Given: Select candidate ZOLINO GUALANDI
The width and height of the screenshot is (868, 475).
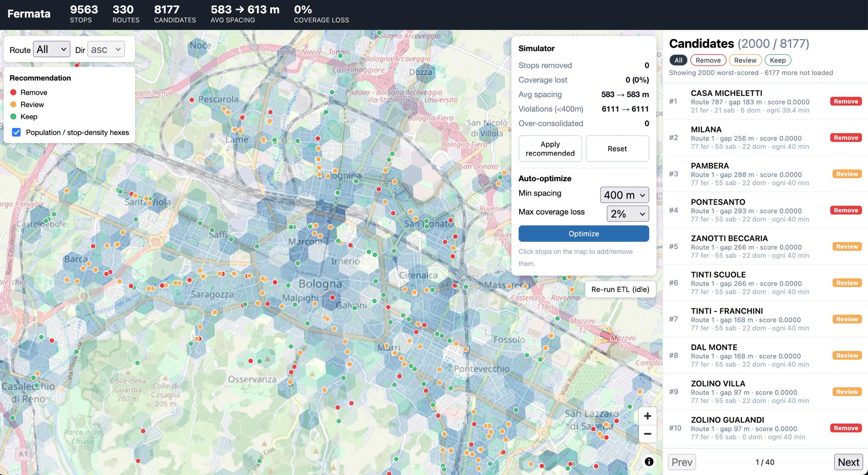Looking at the screenshot, I should click(x=765, y=428).
